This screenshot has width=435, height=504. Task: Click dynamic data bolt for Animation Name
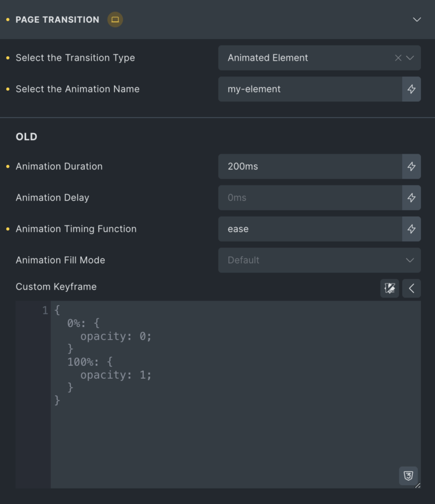pos(411,89)
